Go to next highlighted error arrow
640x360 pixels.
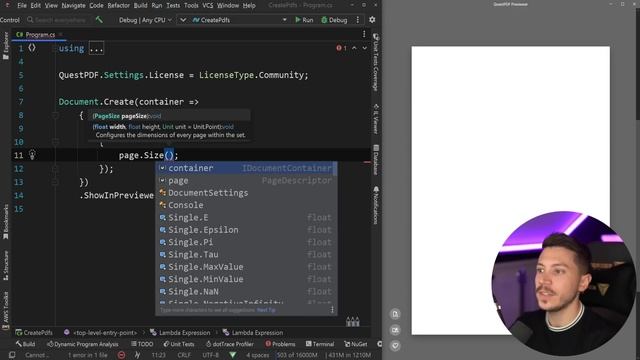point(364,48)
